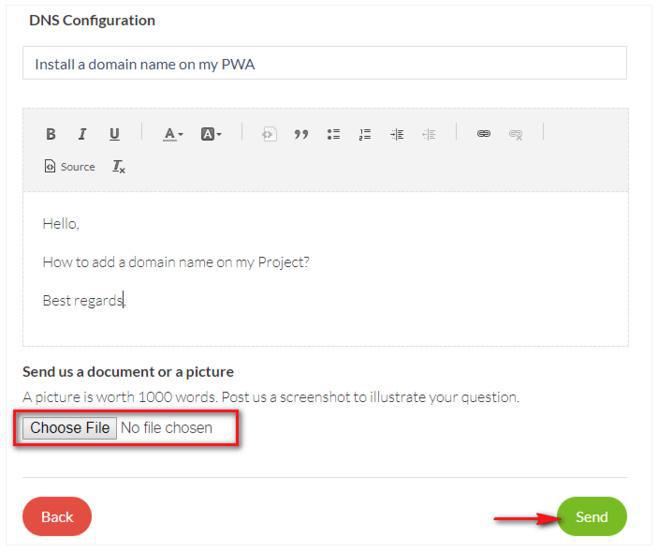The height and width of the screenshot is (552, 658).
Task: Underline the selected text
Action: point(114,134)
